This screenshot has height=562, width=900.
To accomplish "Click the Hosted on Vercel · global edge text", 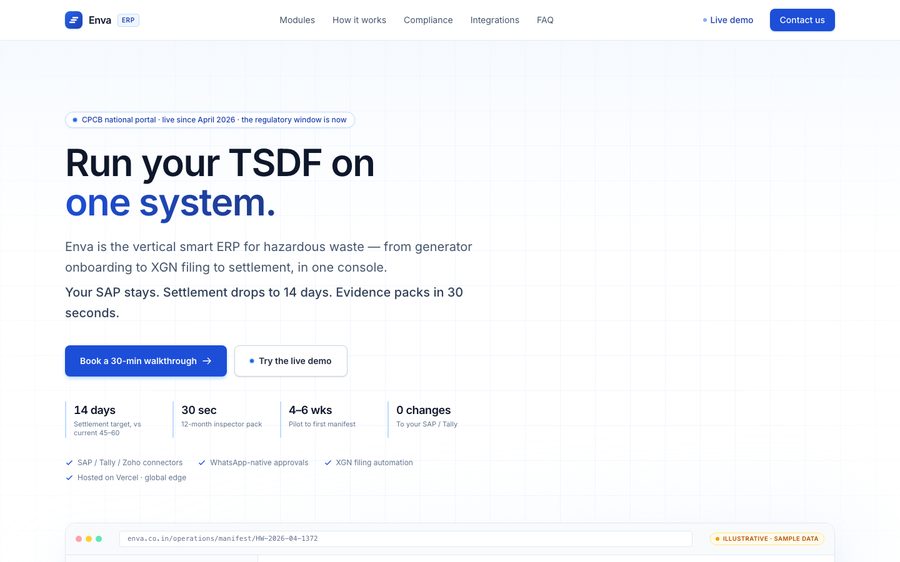I will click(x=132, y=478).
